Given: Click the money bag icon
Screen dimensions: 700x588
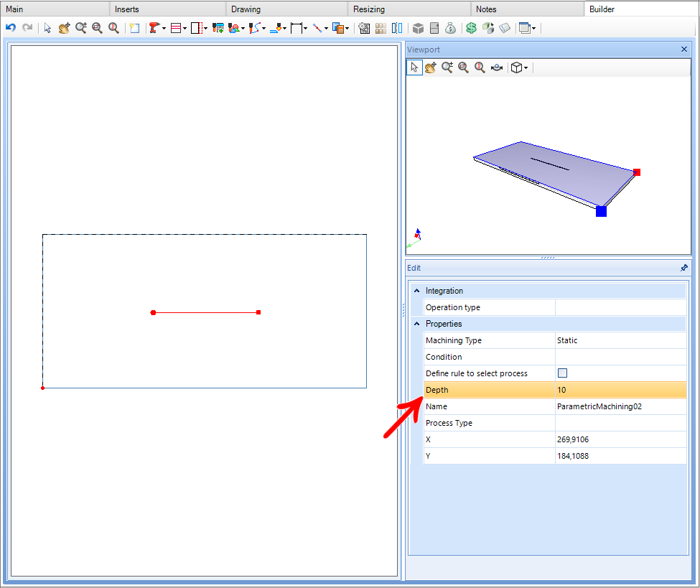Looking at the screenshot, I should point(450,28).
